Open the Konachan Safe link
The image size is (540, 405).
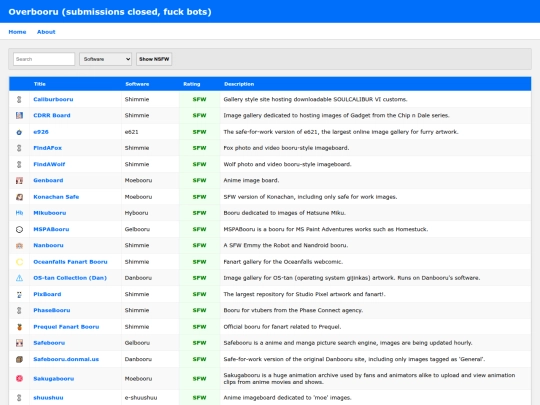[x=56, y=197]
